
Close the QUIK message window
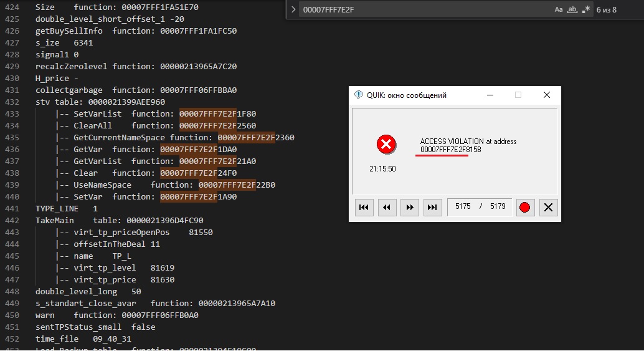[547, 95]
